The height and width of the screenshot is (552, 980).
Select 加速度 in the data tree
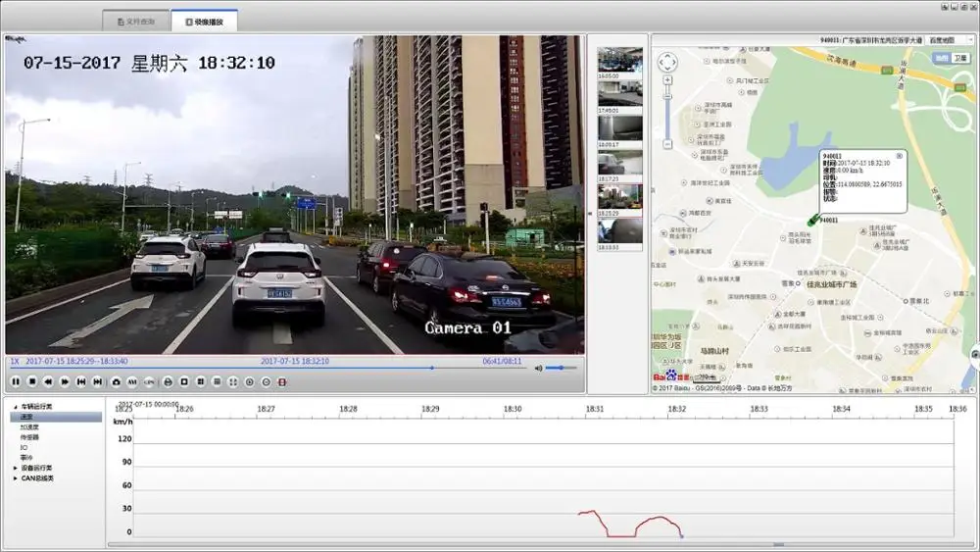click(x=30, y=427)
